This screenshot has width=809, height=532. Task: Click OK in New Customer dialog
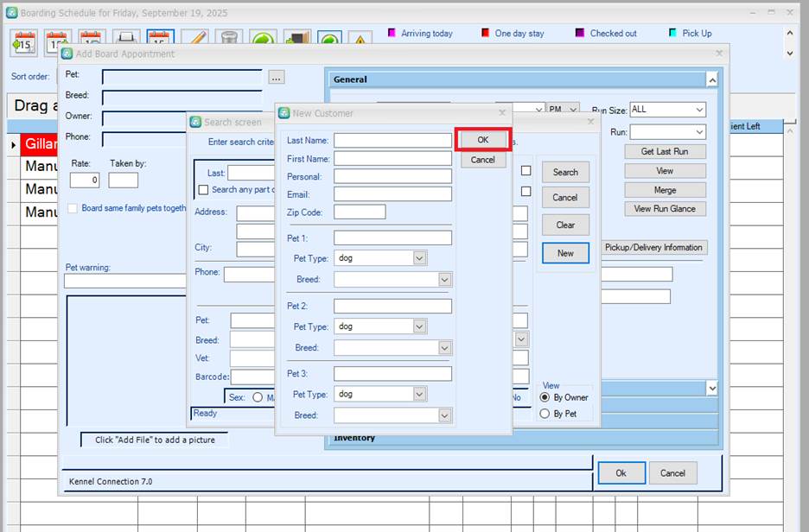click(x=482, y=140)
